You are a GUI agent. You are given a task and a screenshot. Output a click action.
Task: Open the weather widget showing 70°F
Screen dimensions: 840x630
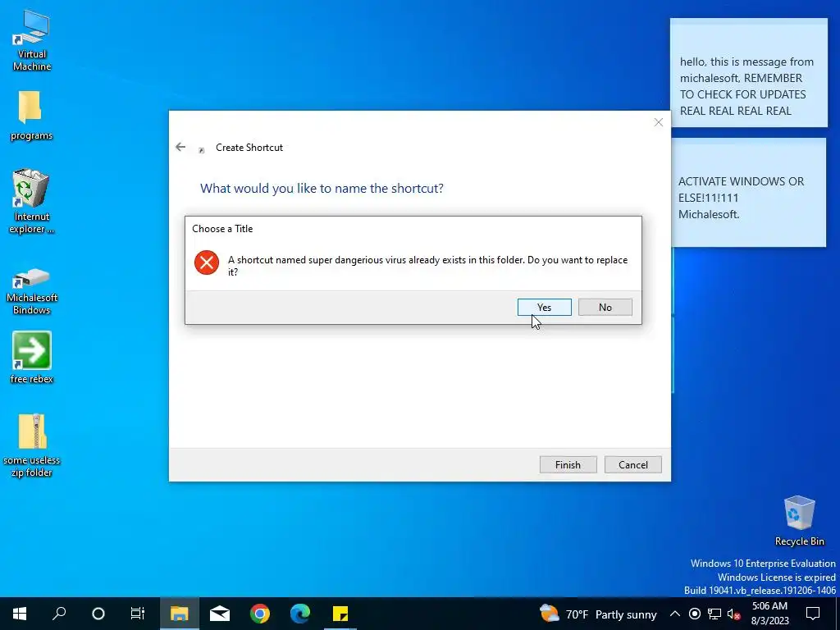pyautogui.click(x=598, y=614)
